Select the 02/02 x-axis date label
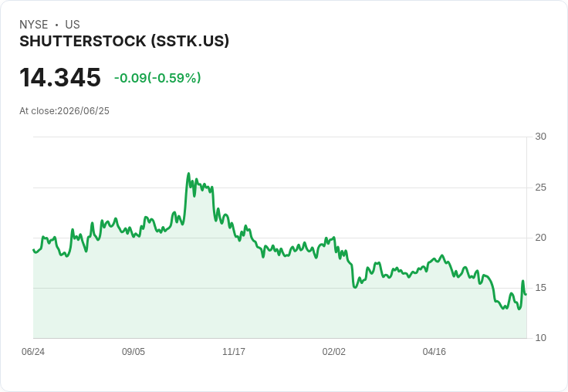The image size is (568, 392). 334,351
